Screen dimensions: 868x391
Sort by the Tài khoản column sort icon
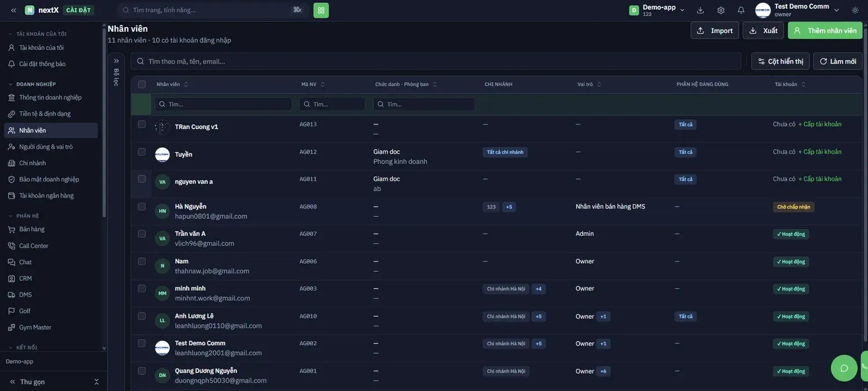click(x=803, y=85)
